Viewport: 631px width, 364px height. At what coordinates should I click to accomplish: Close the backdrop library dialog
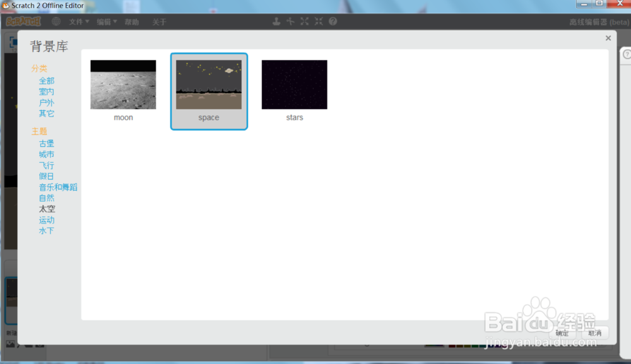click(608, 38)
